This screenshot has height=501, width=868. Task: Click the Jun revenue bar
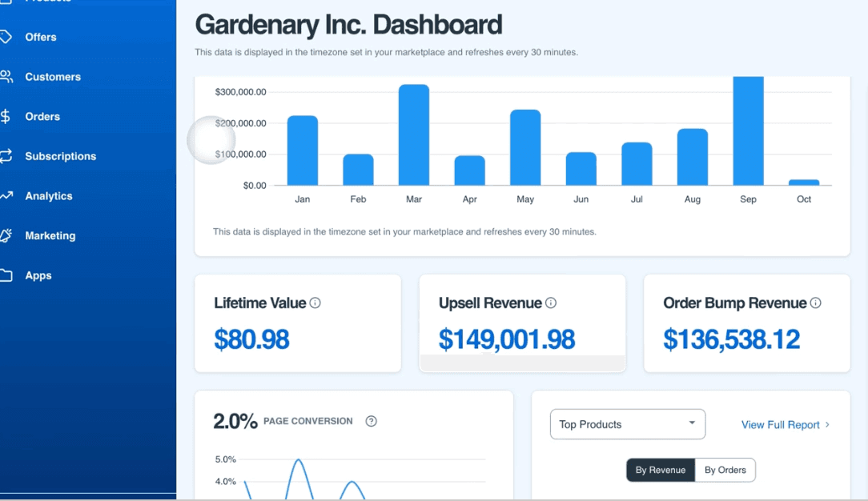581,169
